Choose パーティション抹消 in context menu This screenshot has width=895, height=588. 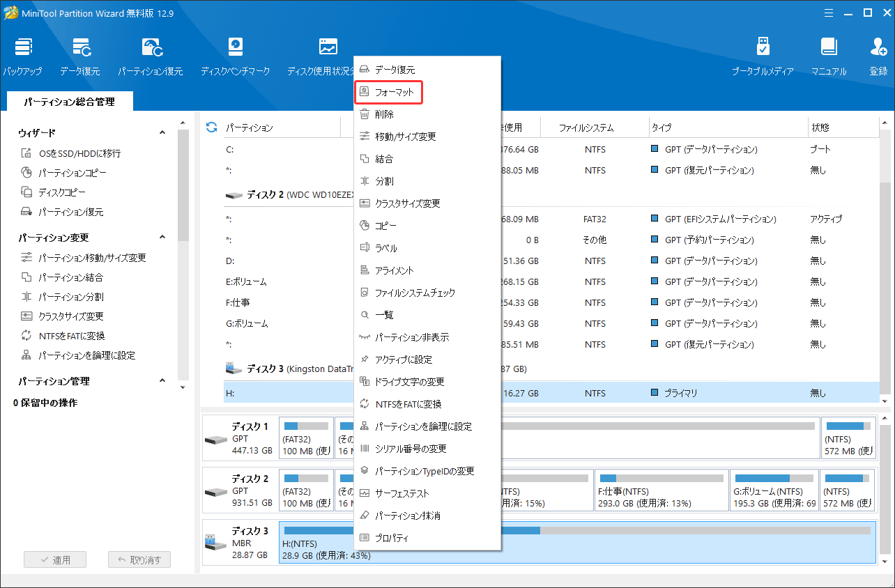(427, 516)
